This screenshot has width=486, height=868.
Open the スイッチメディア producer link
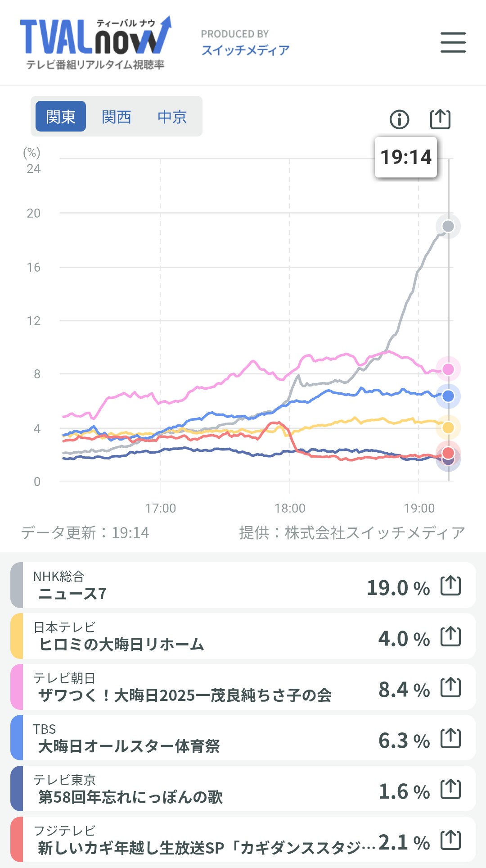245,50
